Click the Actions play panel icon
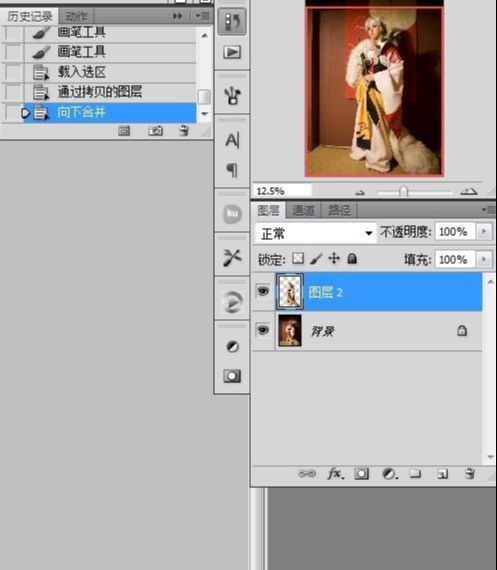 (232, 52)
